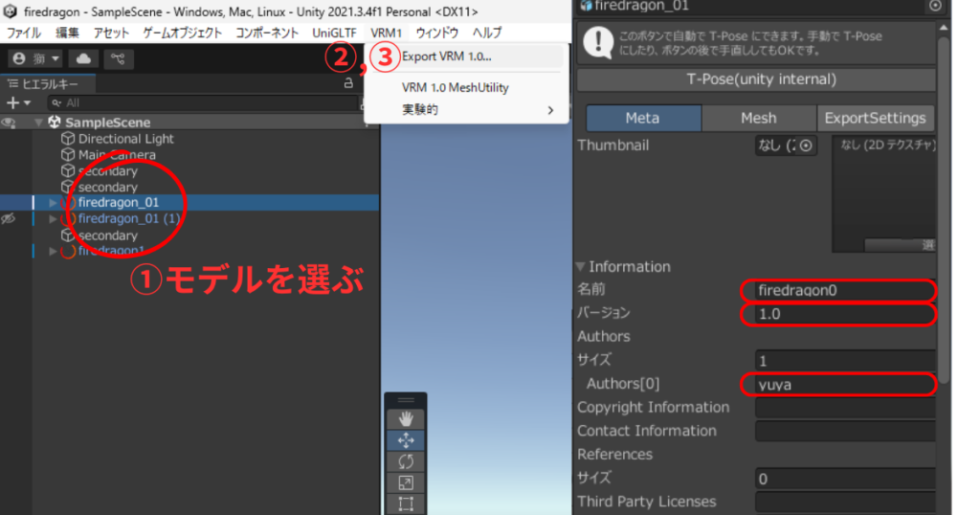This screenshot has width=980, height=515.
Task: Select the Rotate tool
Action: (406, 462)
